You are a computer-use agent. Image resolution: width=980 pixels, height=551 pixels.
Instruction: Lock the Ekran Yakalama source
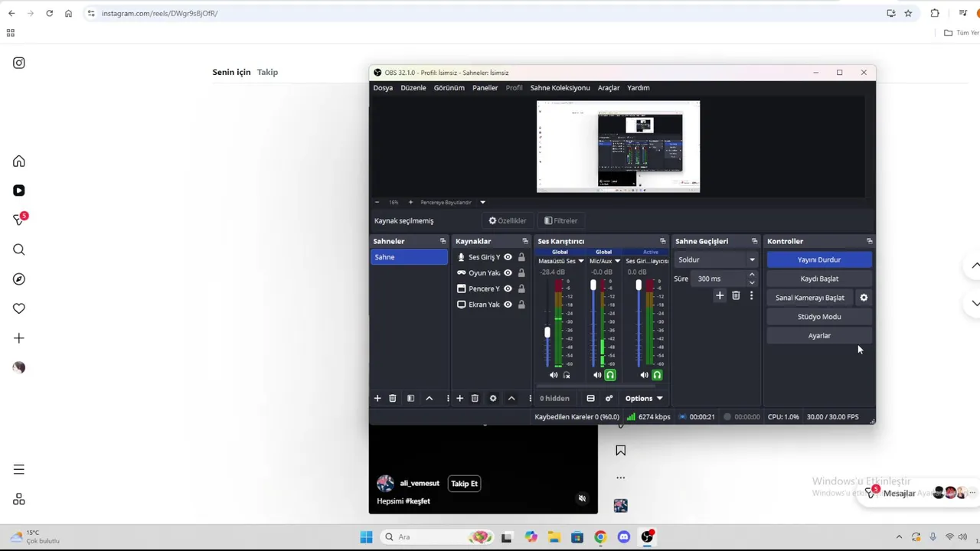coord(521,305)
